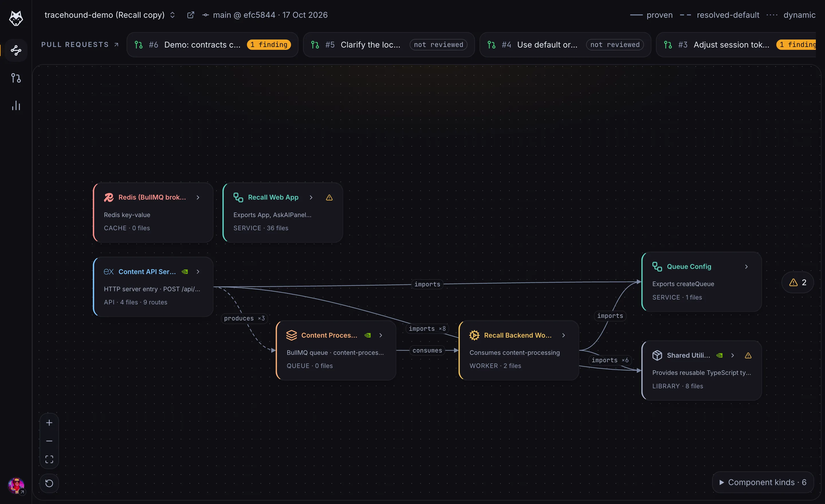Screen dimensions: 825x504
Task: Reset the graph layout icon
Action: coord(49,483)
